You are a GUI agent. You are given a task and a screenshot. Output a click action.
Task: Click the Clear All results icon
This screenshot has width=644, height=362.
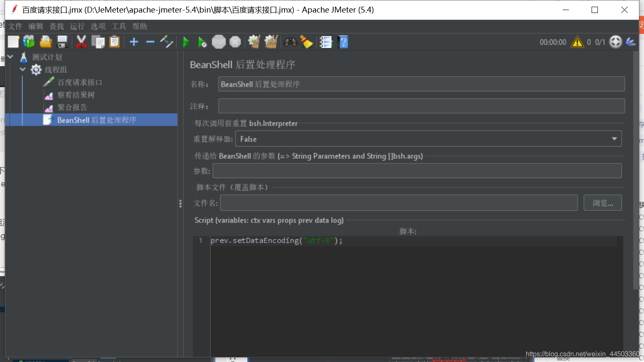[271, 42]
